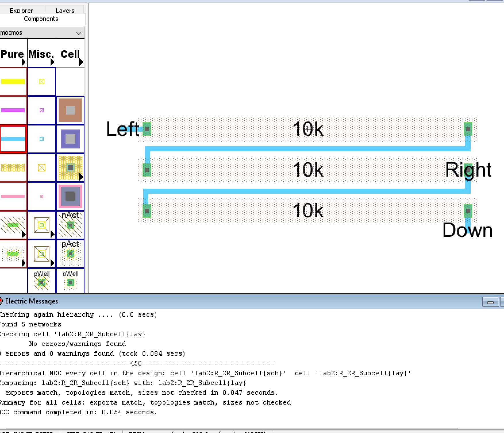
Task: Place an nWell tap node
Action: click(70, 281)
